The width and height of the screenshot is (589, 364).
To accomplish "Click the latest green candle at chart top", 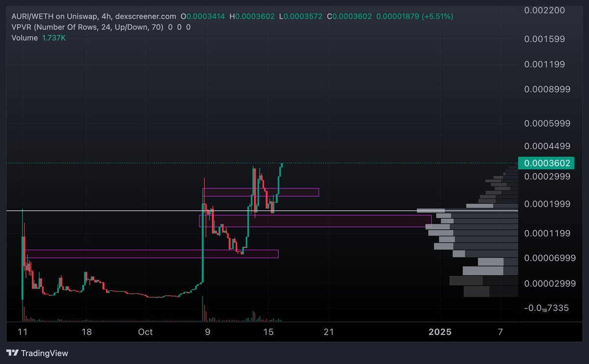I will click(x=282, y=165).
